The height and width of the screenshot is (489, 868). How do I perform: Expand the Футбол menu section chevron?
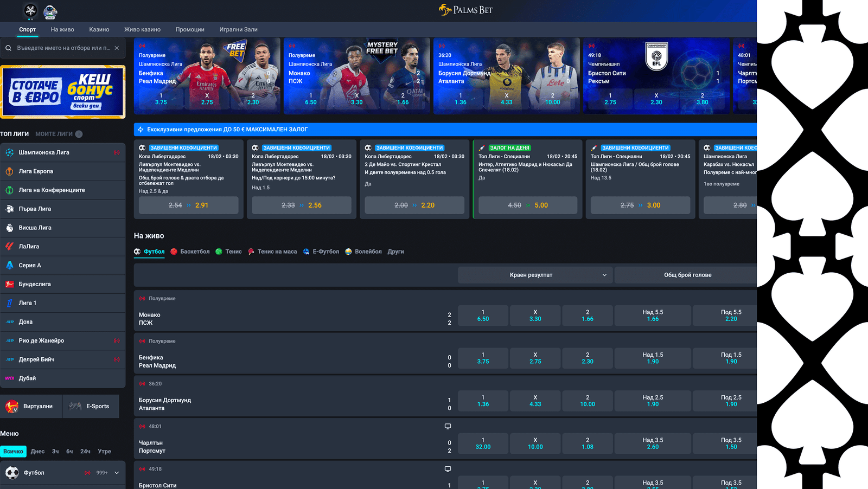click(117, 473)
